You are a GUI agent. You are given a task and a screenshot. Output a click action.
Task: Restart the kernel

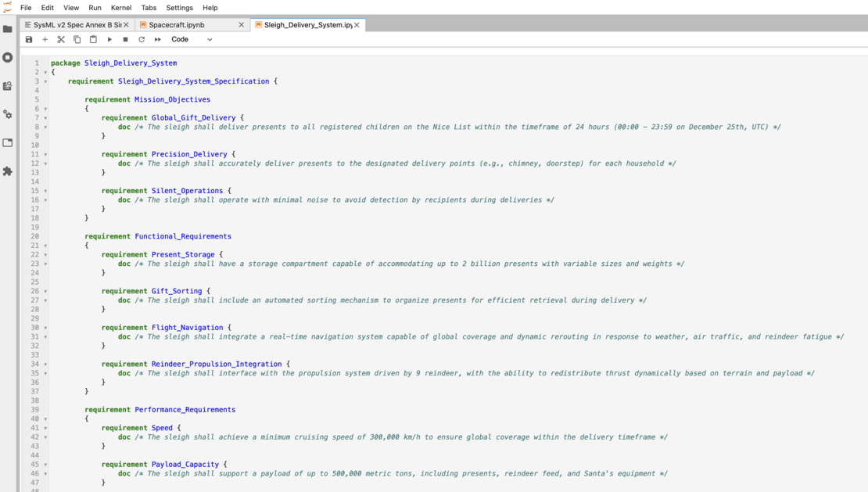coord(142,39)
